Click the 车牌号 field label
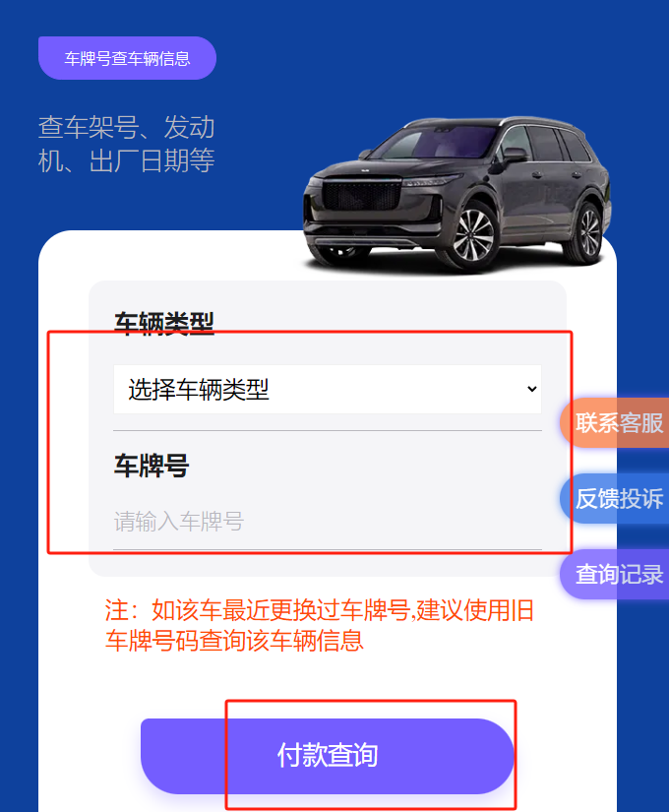The image size is (669, 812). tap(152, 465)
